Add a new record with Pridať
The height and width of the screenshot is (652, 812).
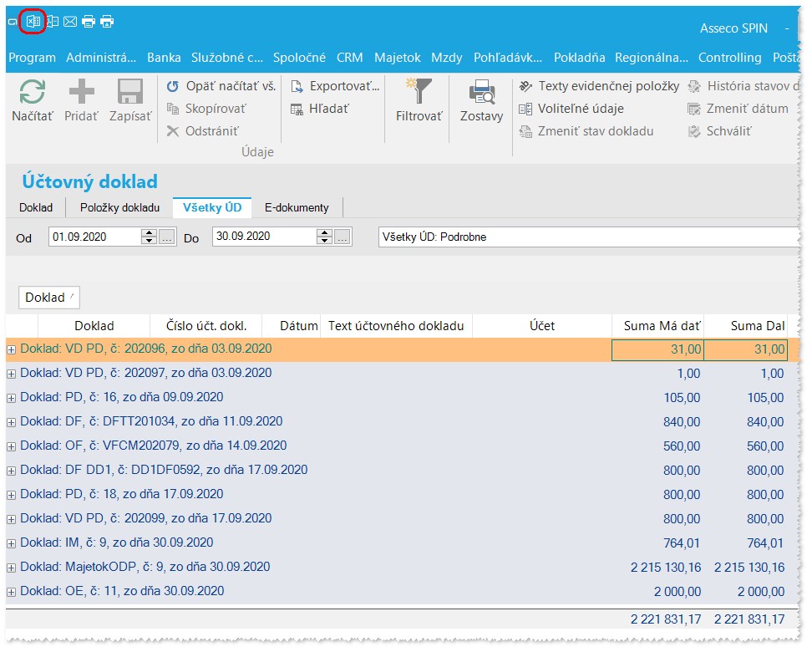coord(81,101)
